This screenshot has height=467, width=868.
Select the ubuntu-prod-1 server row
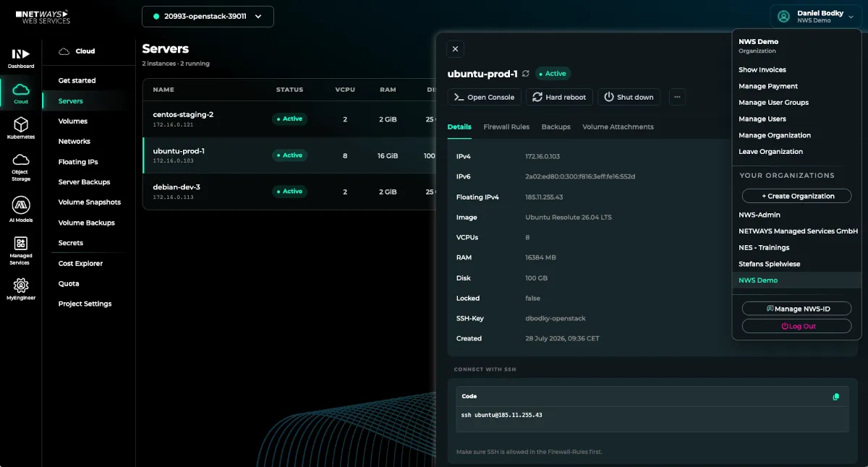[x=289, y=155]
